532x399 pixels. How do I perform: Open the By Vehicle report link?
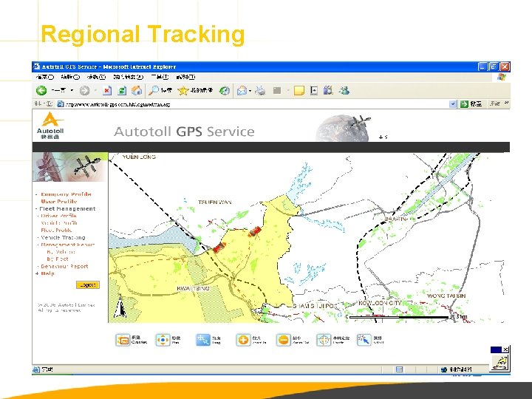click(x=61, y=252)
